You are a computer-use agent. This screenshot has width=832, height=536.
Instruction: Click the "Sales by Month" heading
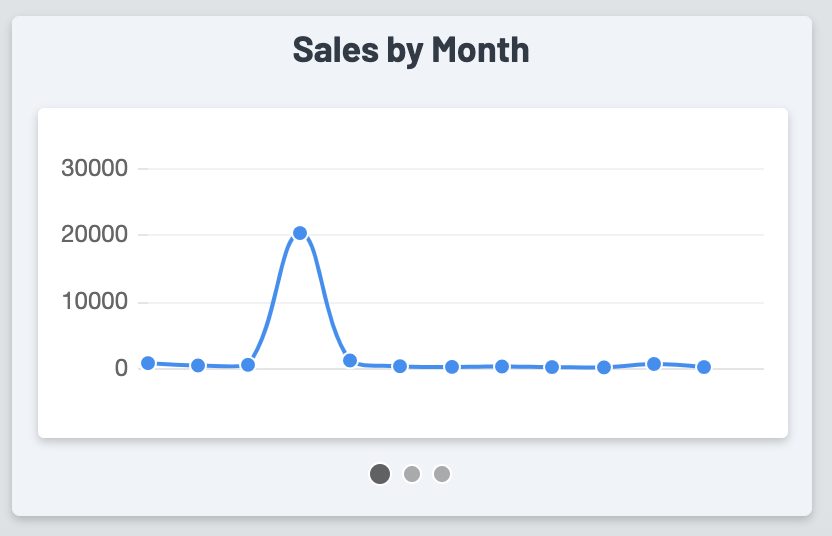pyautogui.click(x=411, y=50)
